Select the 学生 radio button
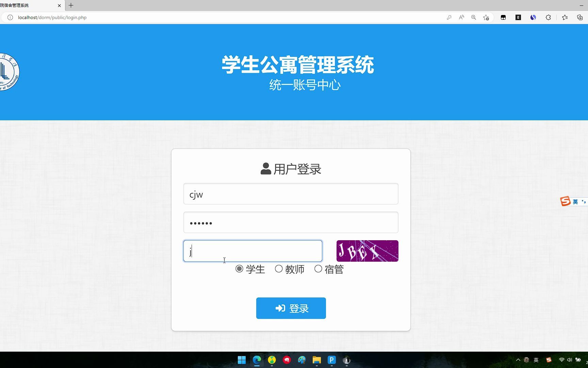The image size is (588, 368). 239,269
